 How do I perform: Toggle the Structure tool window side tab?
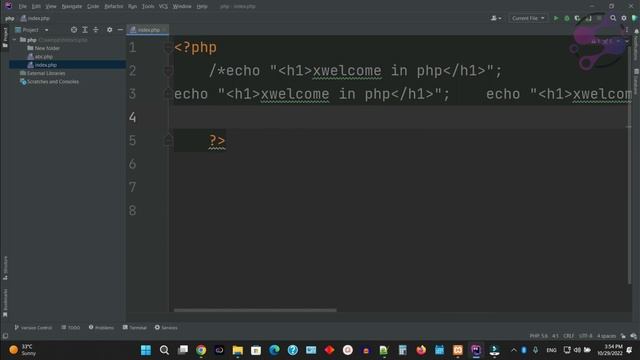[5, 268]
